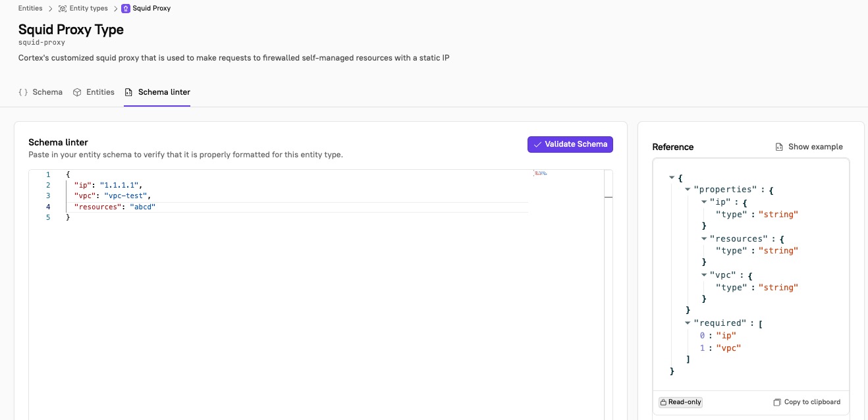Collapse the required array in Reference

coord(688,323)
